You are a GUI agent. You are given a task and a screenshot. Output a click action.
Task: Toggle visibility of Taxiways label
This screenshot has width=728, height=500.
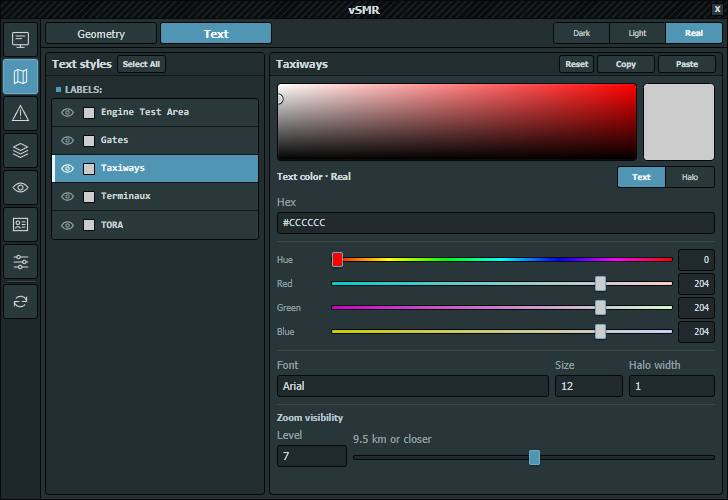tap(67, 169)
